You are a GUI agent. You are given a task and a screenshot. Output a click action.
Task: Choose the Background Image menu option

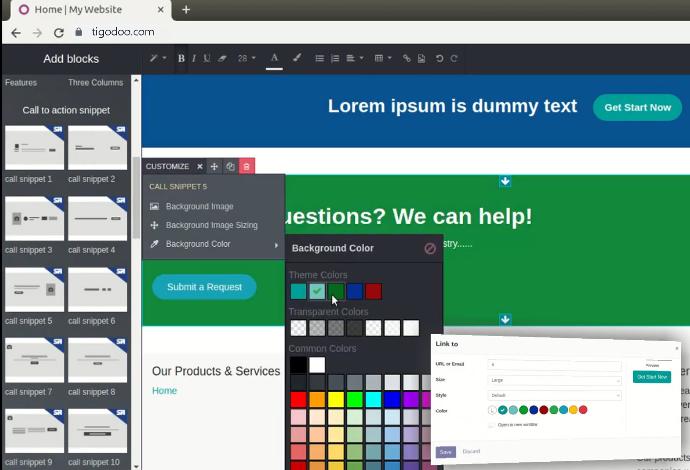[199, 206]
